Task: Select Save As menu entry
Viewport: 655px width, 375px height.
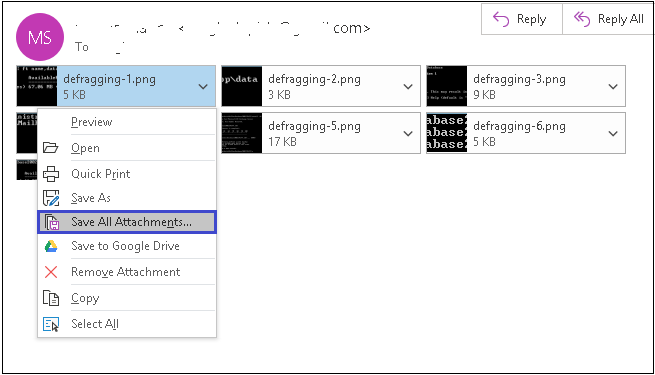Action: pos(127,198)
